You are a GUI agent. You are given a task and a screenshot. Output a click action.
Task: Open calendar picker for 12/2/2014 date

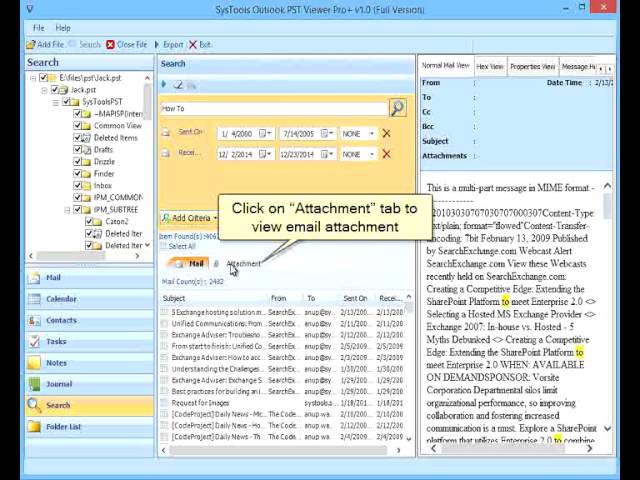263,154
